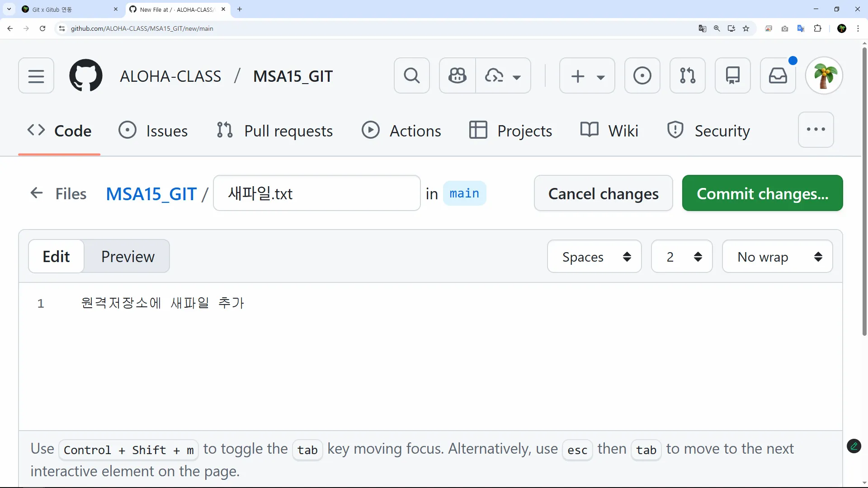Open pull requests icon in header
Viewport: 868px width, 488px height.
pyautogui.click(x=687, y=75)
